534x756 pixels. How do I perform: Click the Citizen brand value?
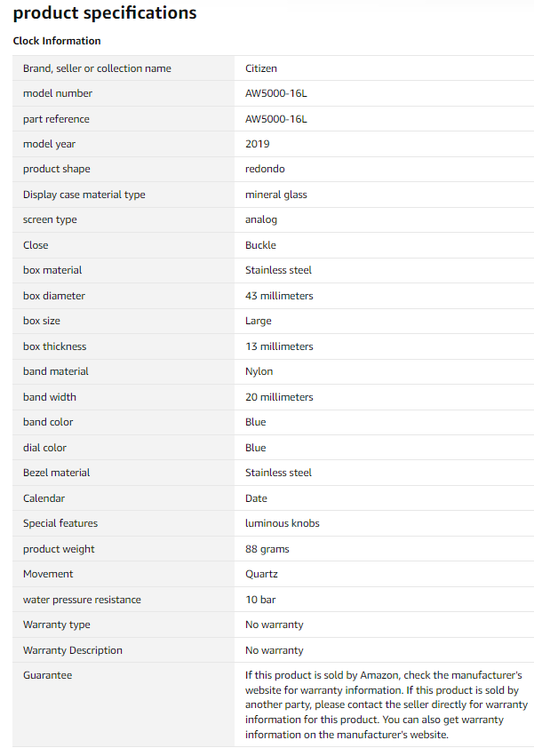tap(261, 68)
